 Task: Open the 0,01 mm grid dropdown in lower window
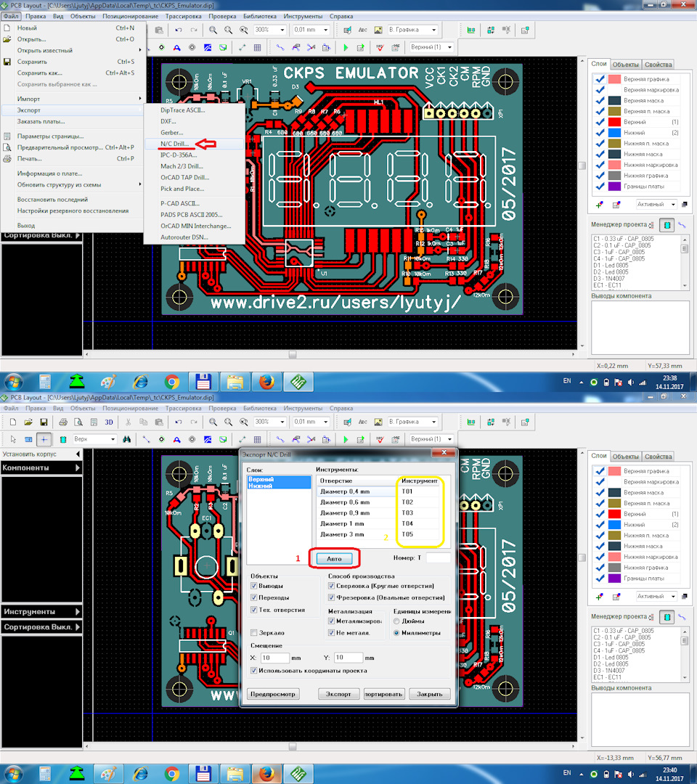coord(325,422)
